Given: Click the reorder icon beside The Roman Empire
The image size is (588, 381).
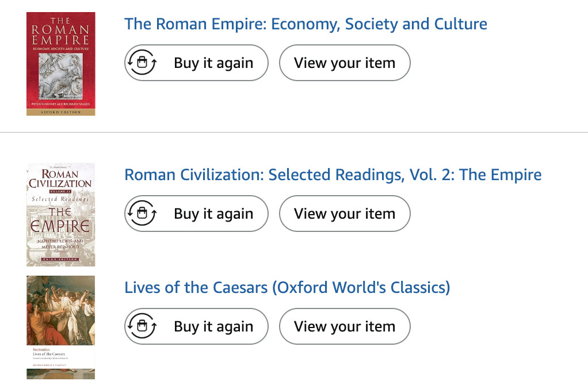Looking at the screenshot, I should [142, 63].
